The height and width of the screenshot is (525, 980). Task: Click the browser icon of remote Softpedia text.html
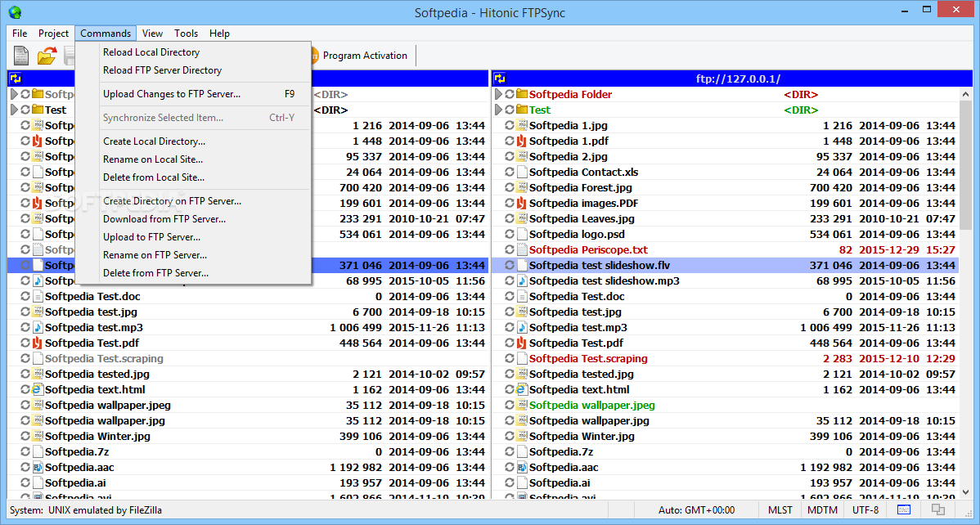522,390
